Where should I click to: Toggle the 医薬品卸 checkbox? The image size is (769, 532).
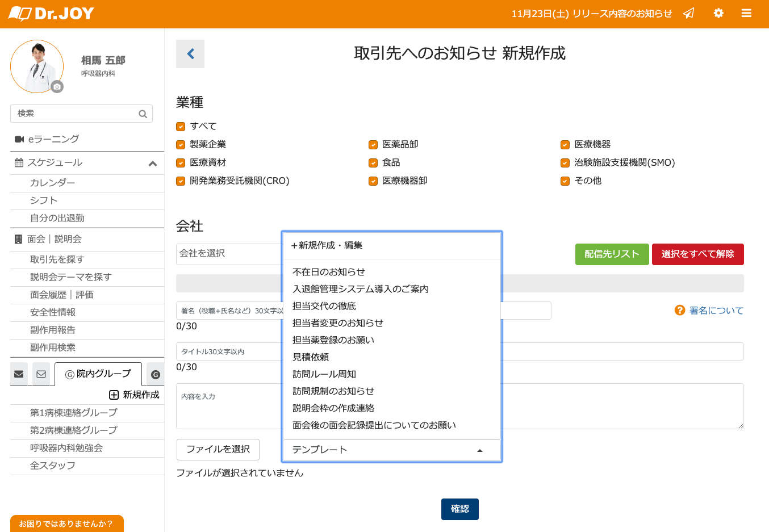[373, 145]
